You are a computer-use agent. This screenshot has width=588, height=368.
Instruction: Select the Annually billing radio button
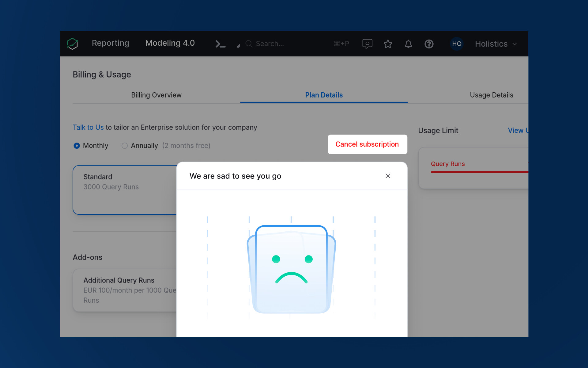coord(125,146)
